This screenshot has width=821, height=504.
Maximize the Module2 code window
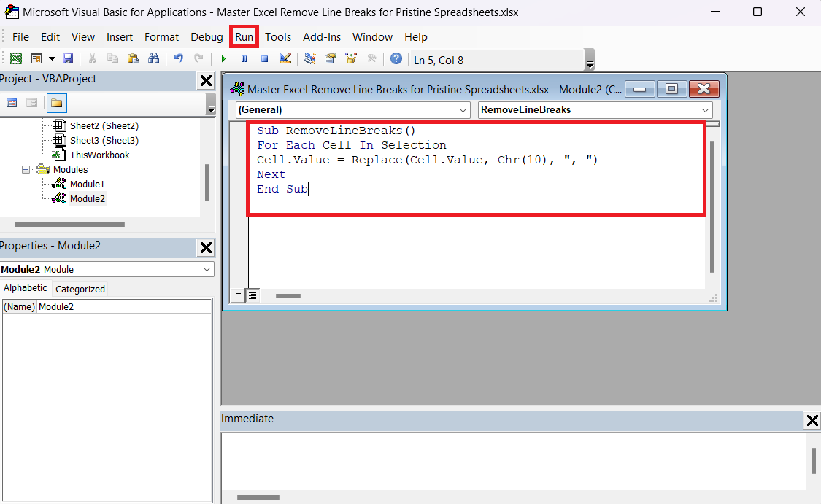coord(671,90)
